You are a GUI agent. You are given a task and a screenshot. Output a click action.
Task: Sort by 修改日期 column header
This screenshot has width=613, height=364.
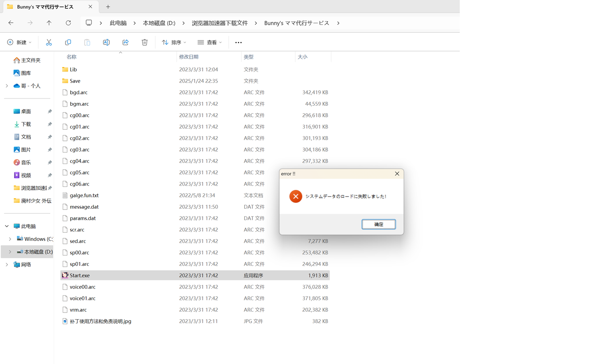[x=189, y=57]
